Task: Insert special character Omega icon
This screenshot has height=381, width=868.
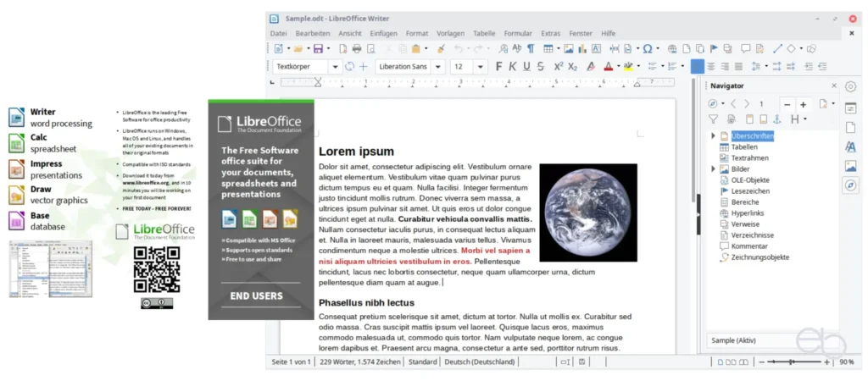Action: (648, 48)
